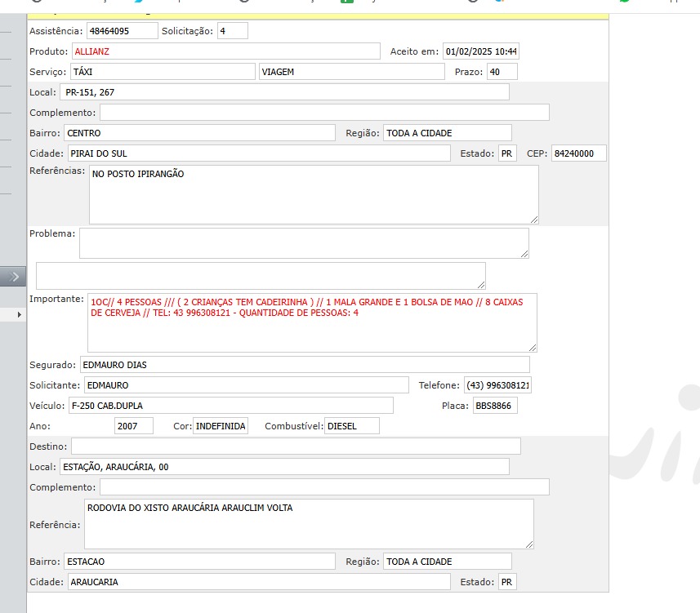Click the Cor field INDEFINIDA
Viewport: 700px width, 613px height.
(221, 426)
